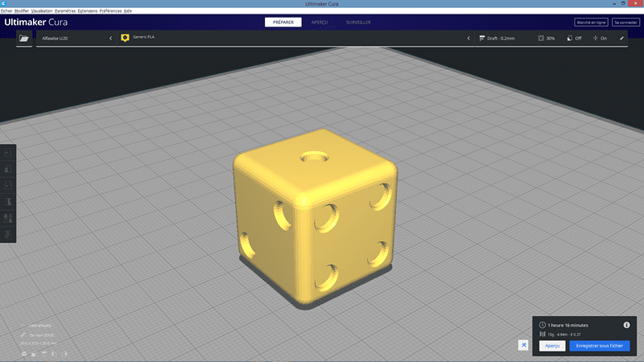644x362 pixels.
Task: Open the Visualisation menu
Action: click(42, 11)
